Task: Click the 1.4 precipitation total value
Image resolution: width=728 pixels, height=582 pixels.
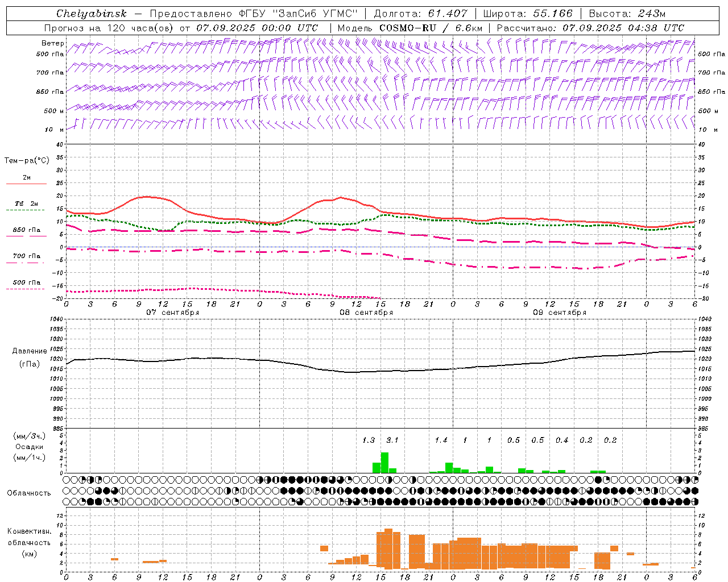Action: [x=441, y=440]
